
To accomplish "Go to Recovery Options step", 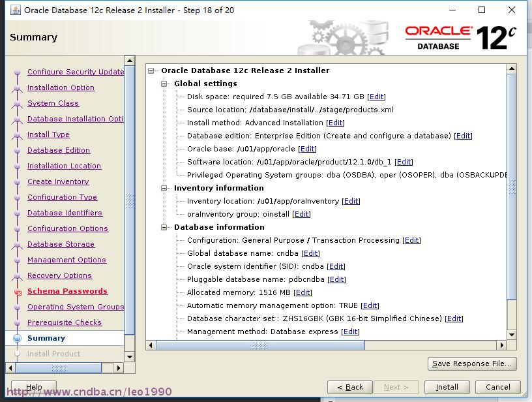I will click(60, 275).
